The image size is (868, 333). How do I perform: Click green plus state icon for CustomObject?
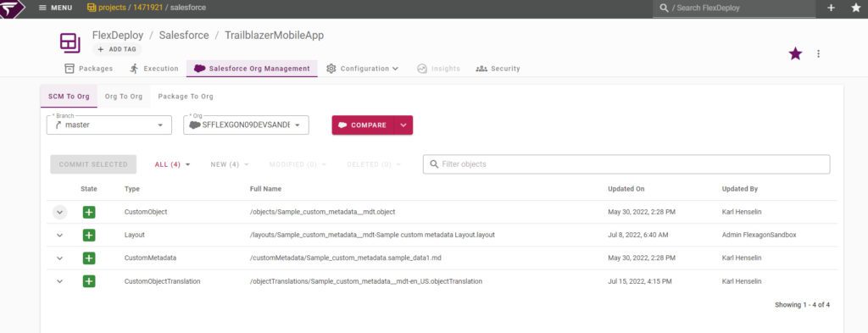tap(89, 212)
